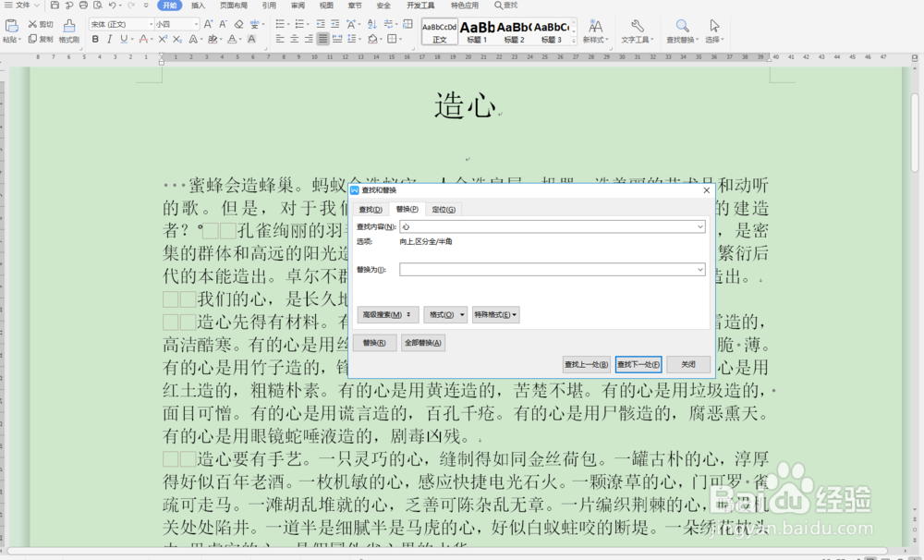
Task: Open the Text Tools (文字工具) menu
Action: pos(637,30)
